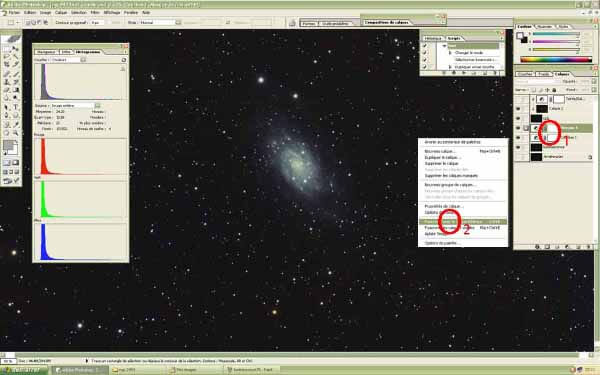
Task: Switch to the Historique tab
Action: coord(433,39)
